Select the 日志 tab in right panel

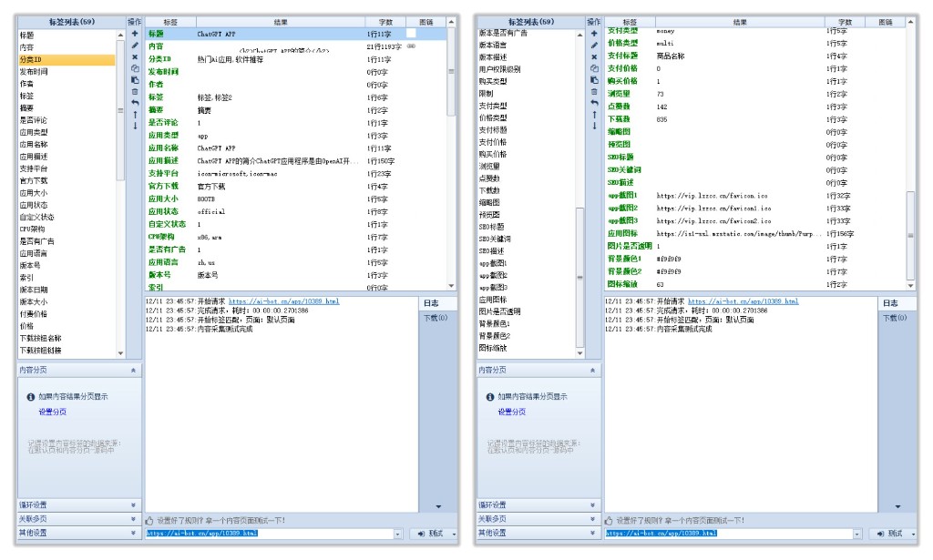point(889,303)
